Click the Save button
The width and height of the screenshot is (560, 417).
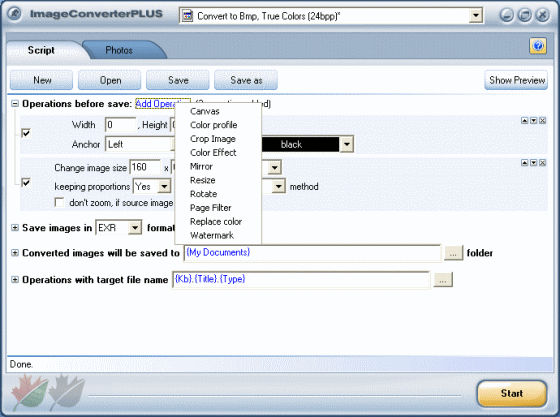tap(178, 80)
